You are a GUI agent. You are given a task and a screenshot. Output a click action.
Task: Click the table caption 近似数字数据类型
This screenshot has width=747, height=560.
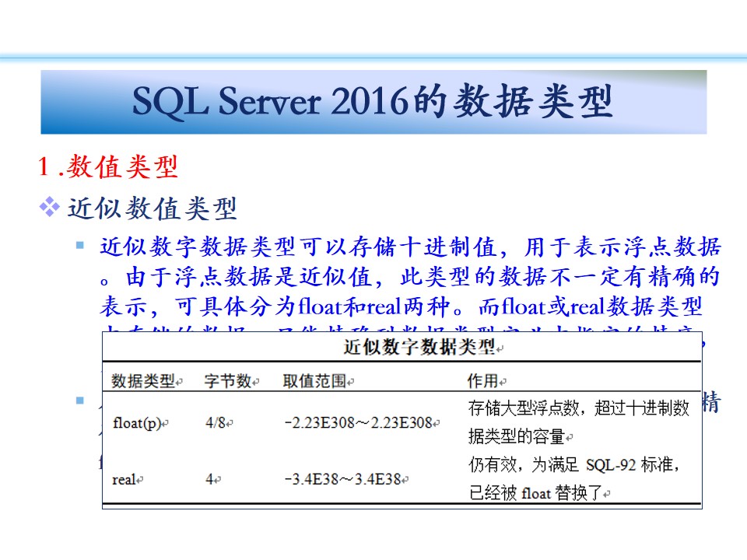(421, 347)
